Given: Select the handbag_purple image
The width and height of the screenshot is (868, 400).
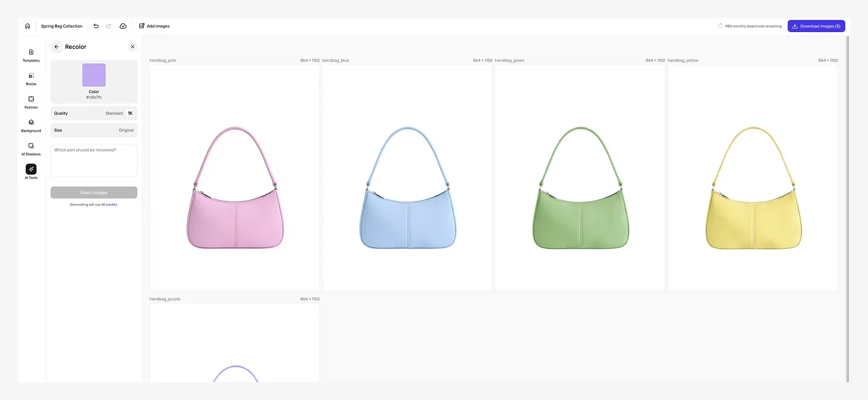Looking at the screenshot, I should pos(235,343).
